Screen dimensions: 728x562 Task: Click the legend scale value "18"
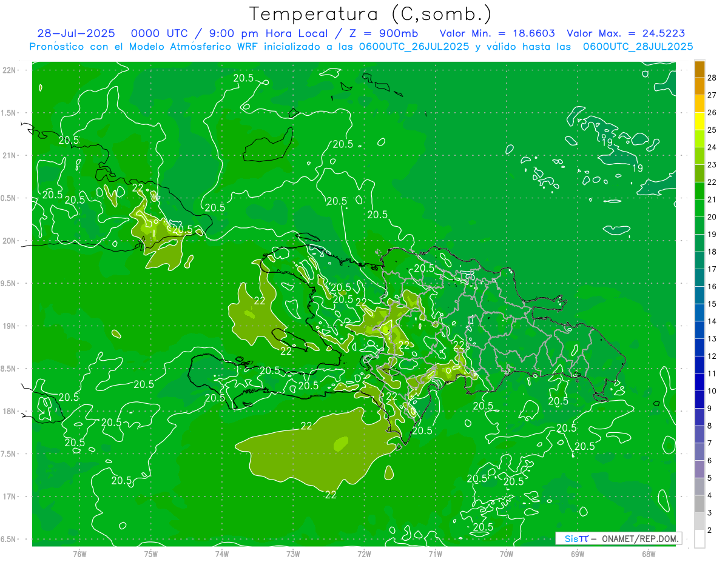coord(712,252)
